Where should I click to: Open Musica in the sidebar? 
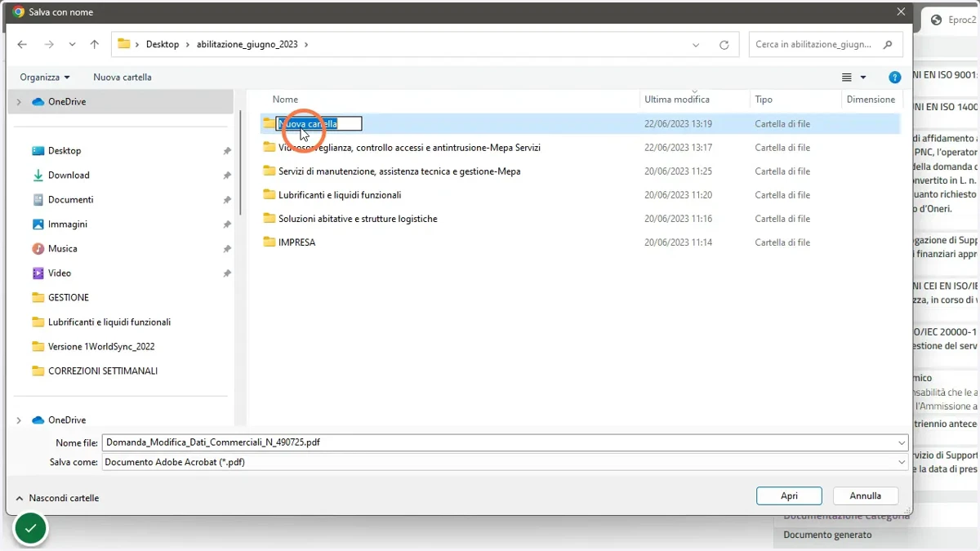[62, 249]
